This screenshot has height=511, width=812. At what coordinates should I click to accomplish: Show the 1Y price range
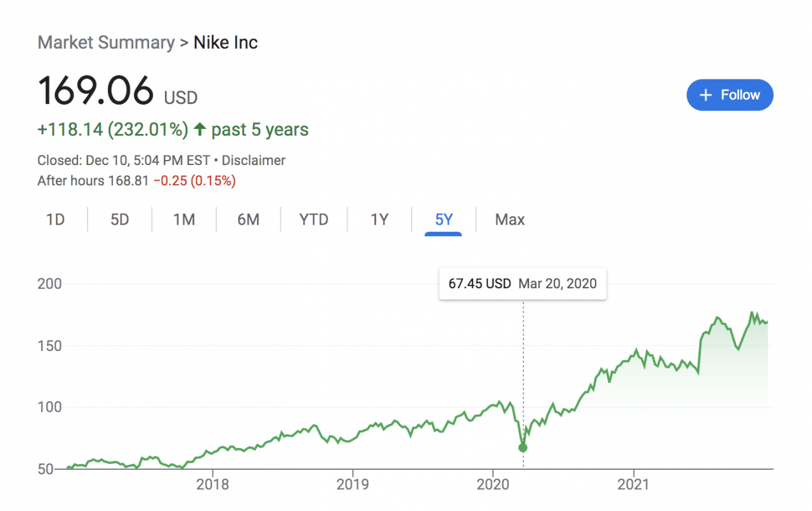(x=379, y=220)
